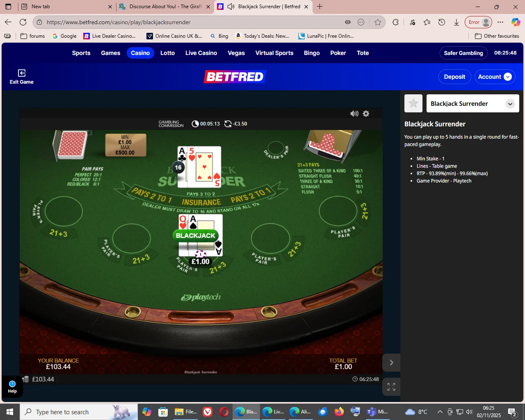Open the Games section

111,53
